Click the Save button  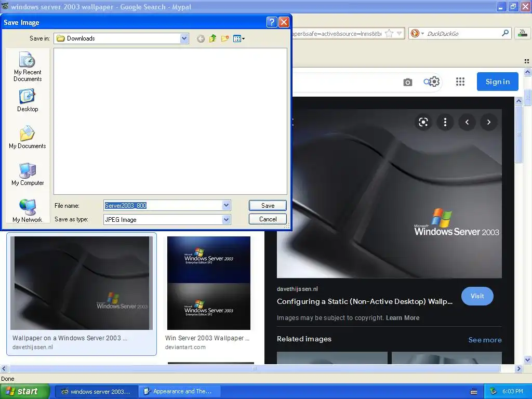point(268,205)
